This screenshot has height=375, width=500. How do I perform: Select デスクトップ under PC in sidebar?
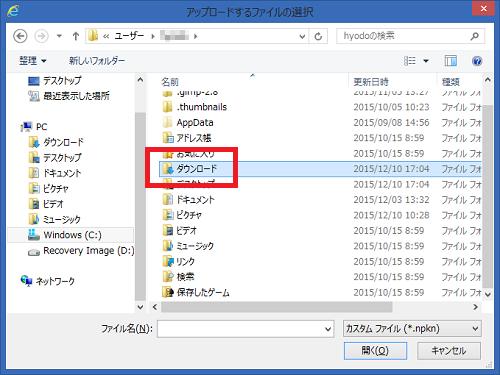(55, 158)
